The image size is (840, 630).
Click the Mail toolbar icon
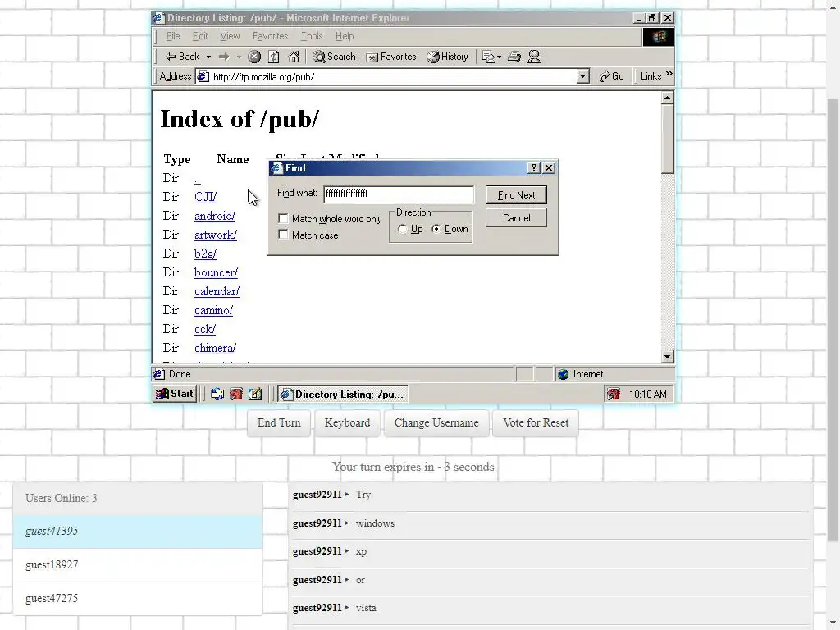coord(489,57)
